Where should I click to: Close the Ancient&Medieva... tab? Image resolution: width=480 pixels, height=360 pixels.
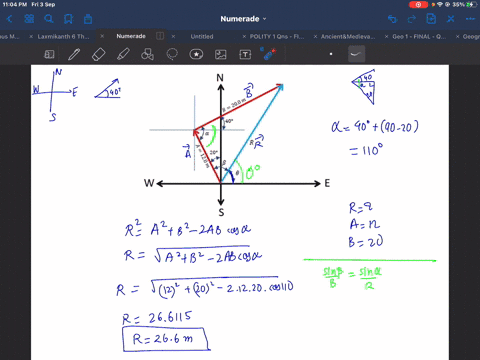click(315, 36)
